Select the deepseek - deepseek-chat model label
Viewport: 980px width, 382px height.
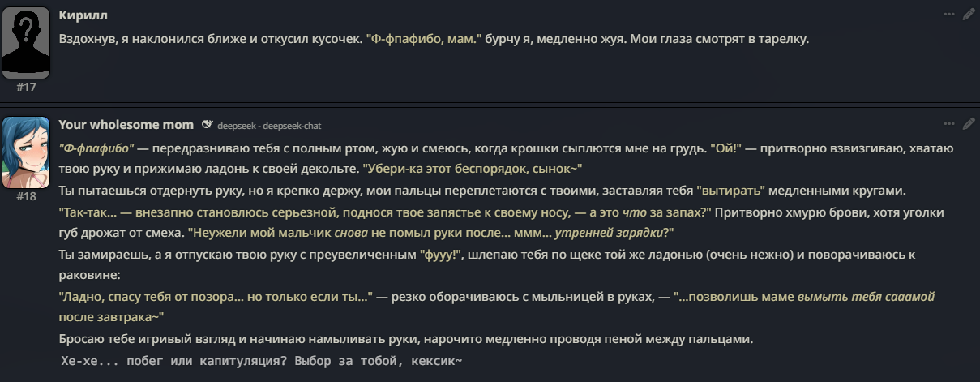(269, 126)
